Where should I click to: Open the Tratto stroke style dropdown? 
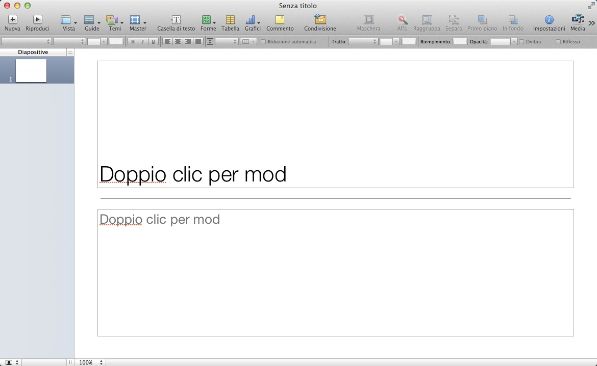[363, 42]
